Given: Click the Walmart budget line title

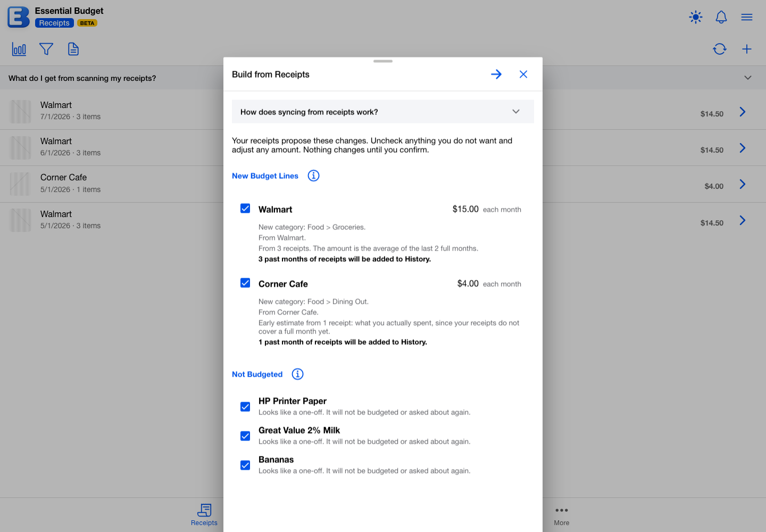Looking at the screenshot, I should 276,210.
